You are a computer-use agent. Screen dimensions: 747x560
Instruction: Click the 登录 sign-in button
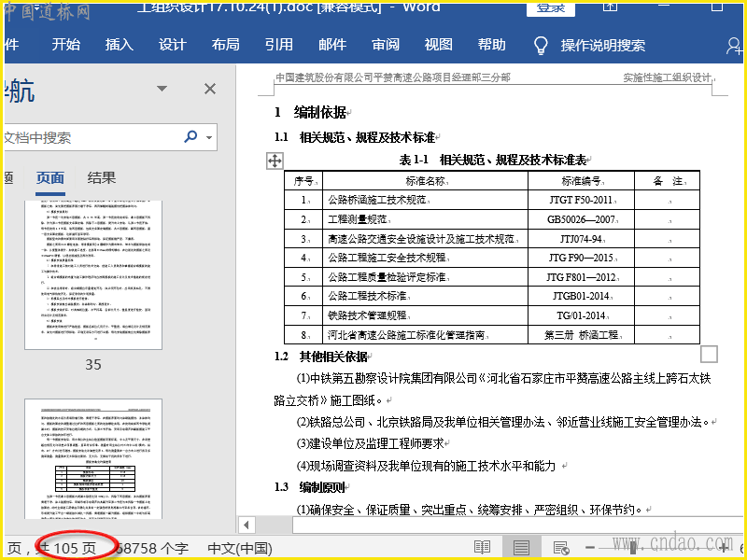coord(551,8)
